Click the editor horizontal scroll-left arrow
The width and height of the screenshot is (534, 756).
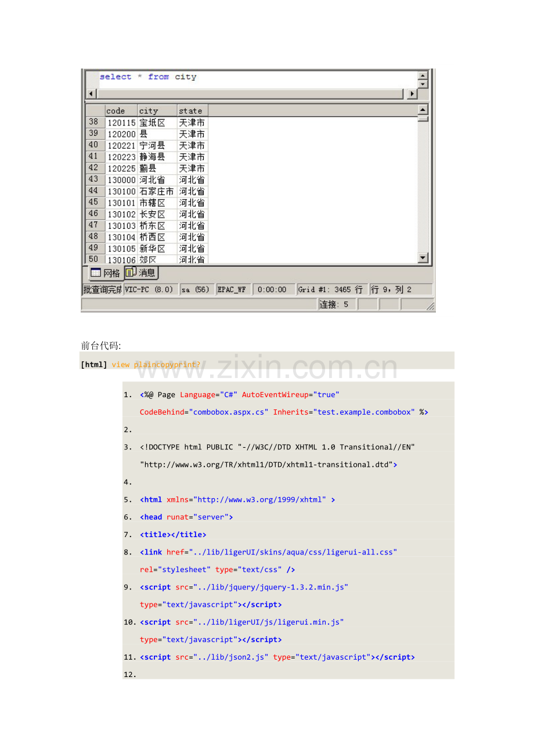(91, 93)
